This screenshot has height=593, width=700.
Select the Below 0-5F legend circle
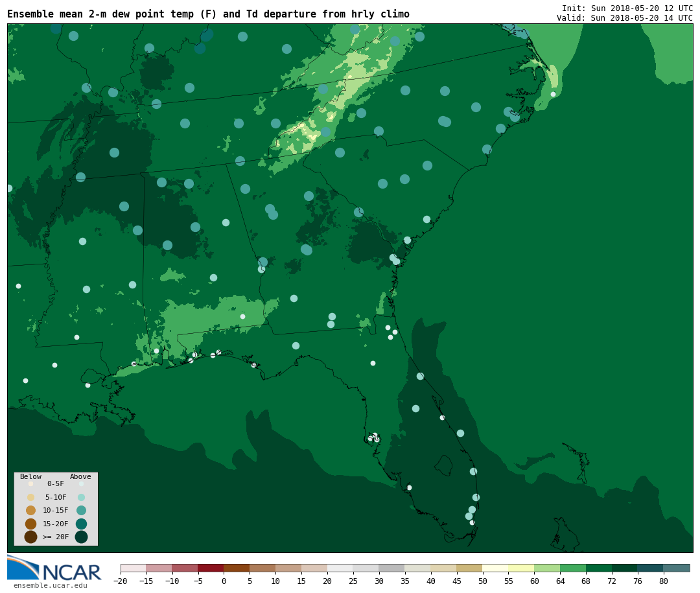31,483
